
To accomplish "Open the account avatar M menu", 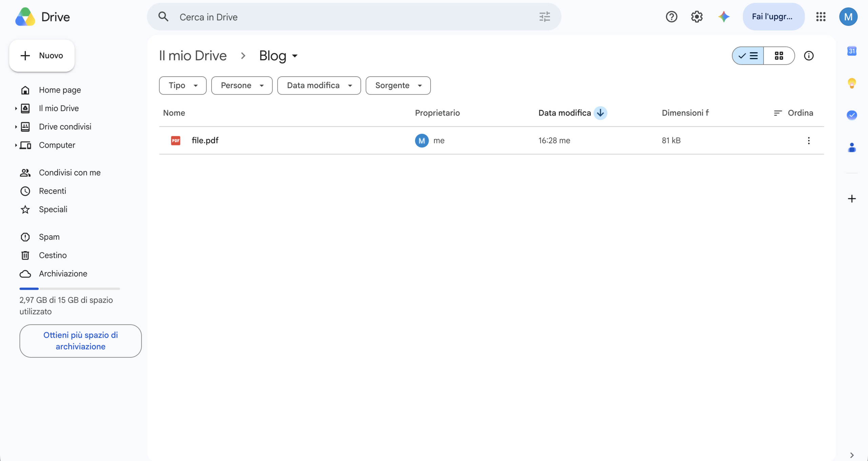I will pos(848,17).
